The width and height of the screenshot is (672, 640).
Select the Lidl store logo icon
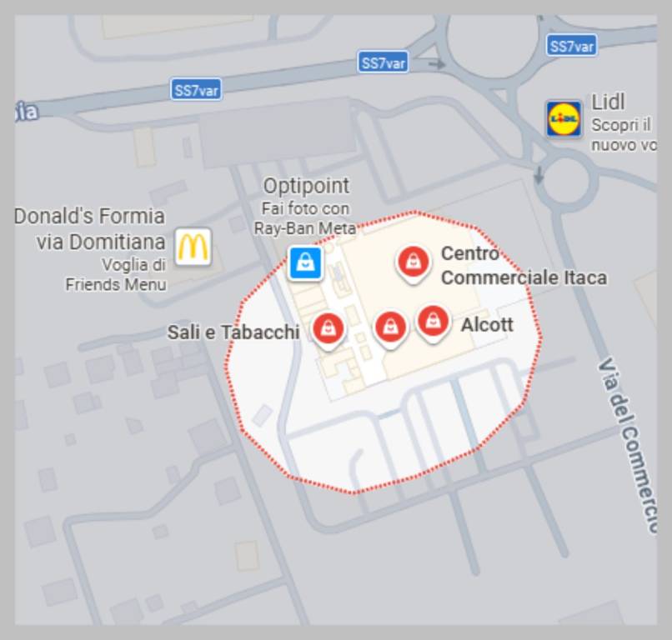click(x=564, y=118)
